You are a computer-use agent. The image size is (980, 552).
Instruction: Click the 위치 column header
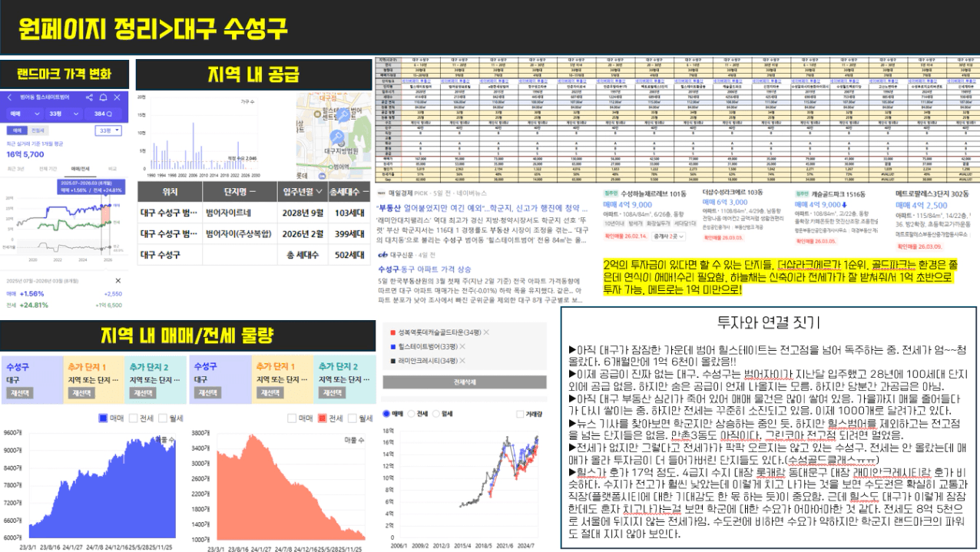coord(171,192)
